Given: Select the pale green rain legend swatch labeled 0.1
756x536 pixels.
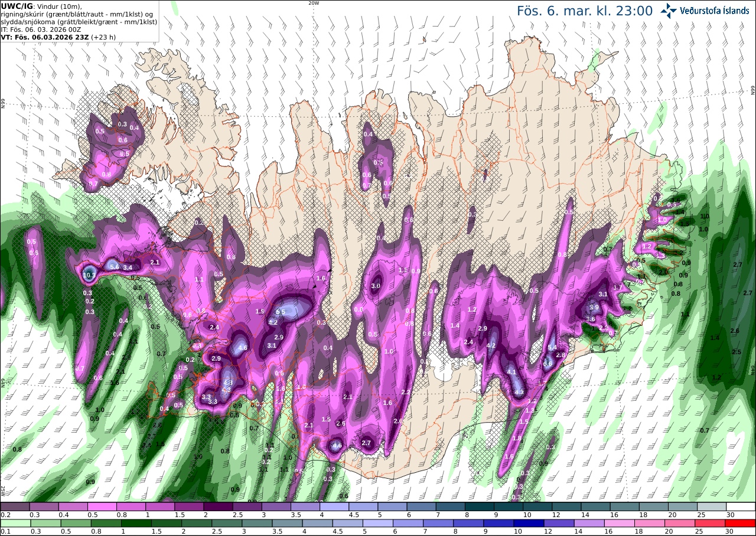Looking at the screenshot, I should (x=15, y=523).
